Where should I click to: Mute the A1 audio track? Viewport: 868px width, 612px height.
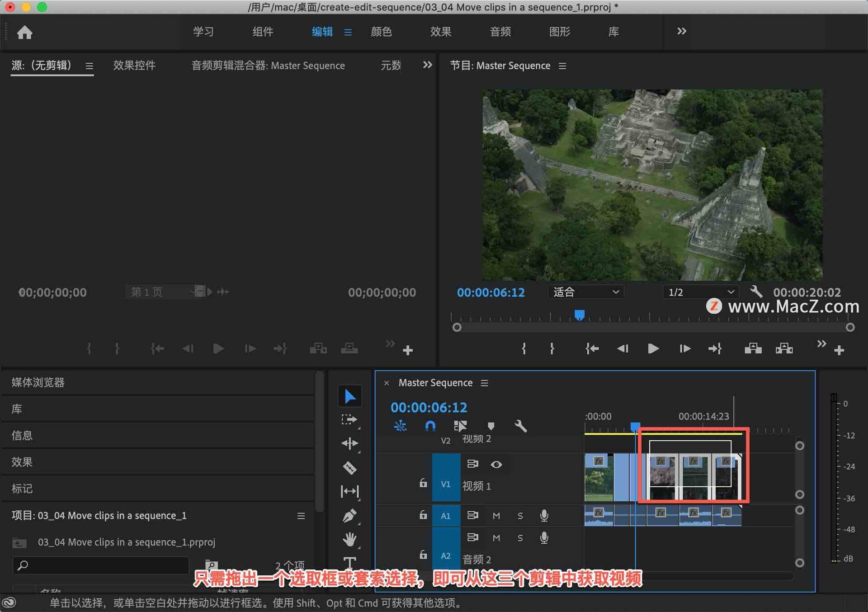pos(496,515)
